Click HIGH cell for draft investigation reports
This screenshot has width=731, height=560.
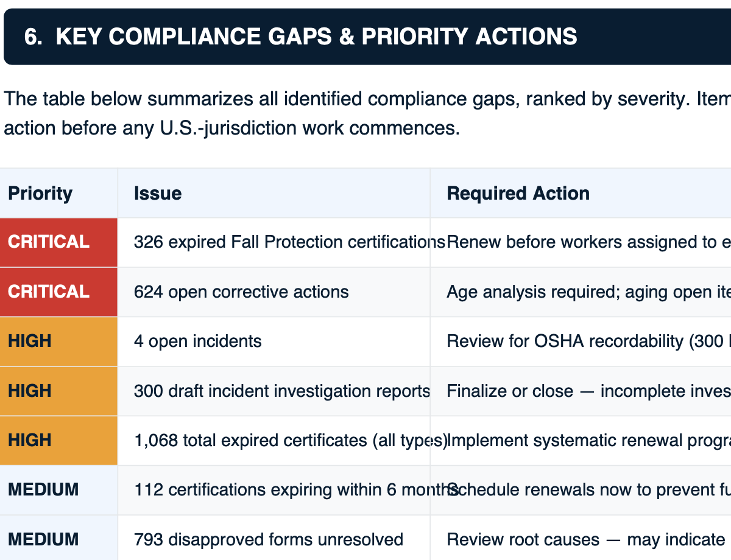[58, 391]
